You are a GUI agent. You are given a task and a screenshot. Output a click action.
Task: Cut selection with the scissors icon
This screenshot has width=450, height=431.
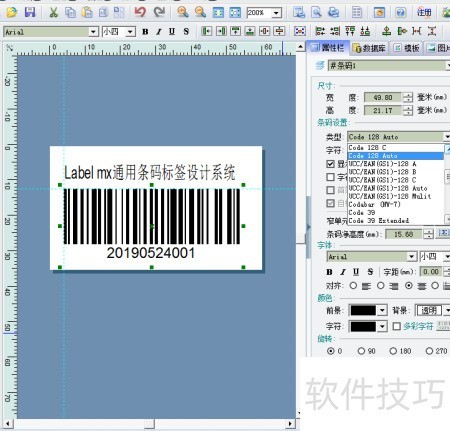pos(53,12)
